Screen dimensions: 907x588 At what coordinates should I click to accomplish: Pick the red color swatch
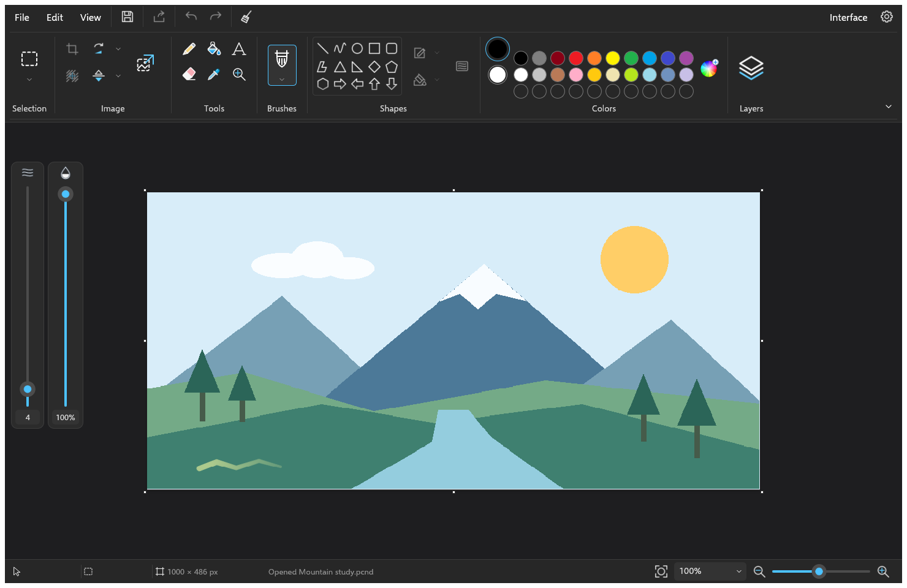pos(576,58)
